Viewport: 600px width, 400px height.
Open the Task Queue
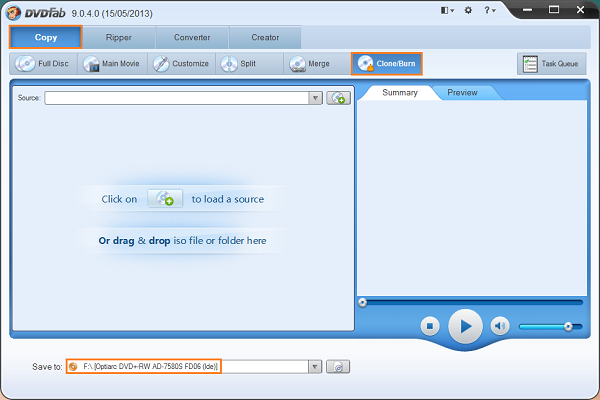(551, 64)
